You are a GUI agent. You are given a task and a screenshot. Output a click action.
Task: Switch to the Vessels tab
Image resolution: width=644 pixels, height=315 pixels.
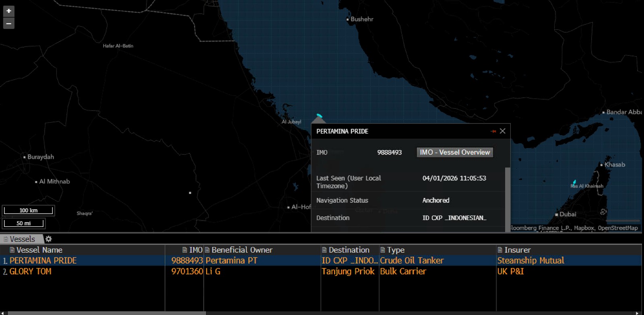22,239
